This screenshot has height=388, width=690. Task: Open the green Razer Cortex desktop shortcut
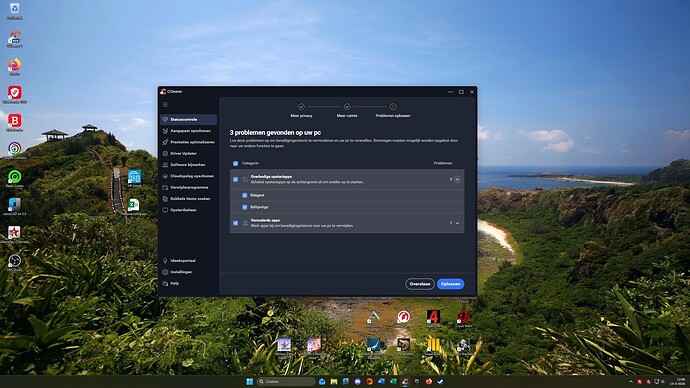[15, 178]
